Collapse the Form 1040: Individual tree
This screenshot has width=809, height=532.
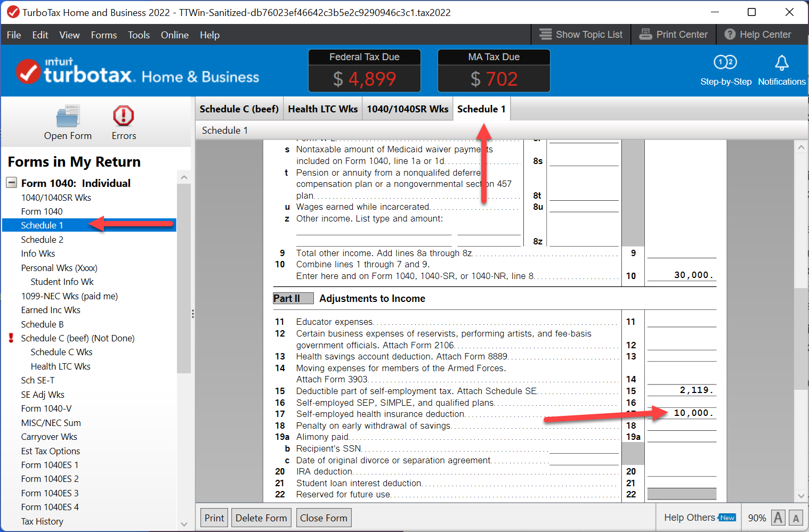pos(12,183)
